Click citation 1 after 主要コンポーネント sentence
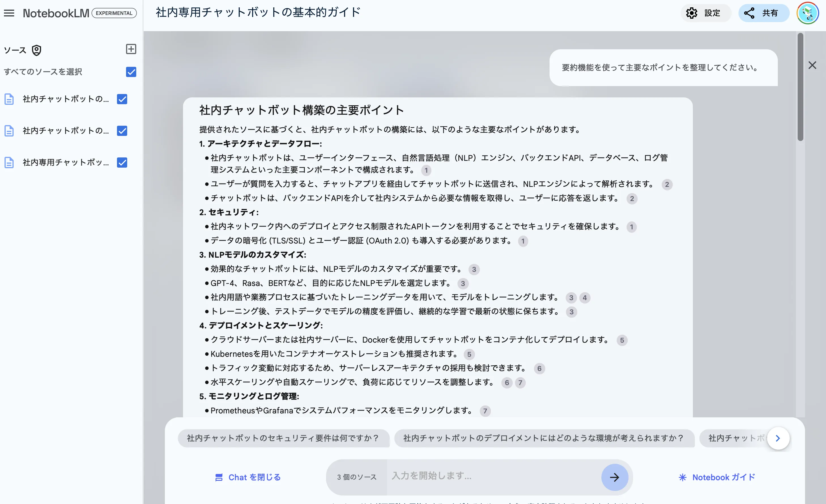This screenshot has width=826, height=504. coord(426,170)
